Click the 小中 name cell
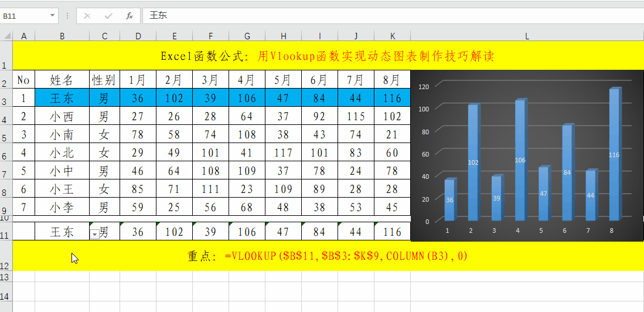This screenshot has height=312, width=644. point(62,170)
